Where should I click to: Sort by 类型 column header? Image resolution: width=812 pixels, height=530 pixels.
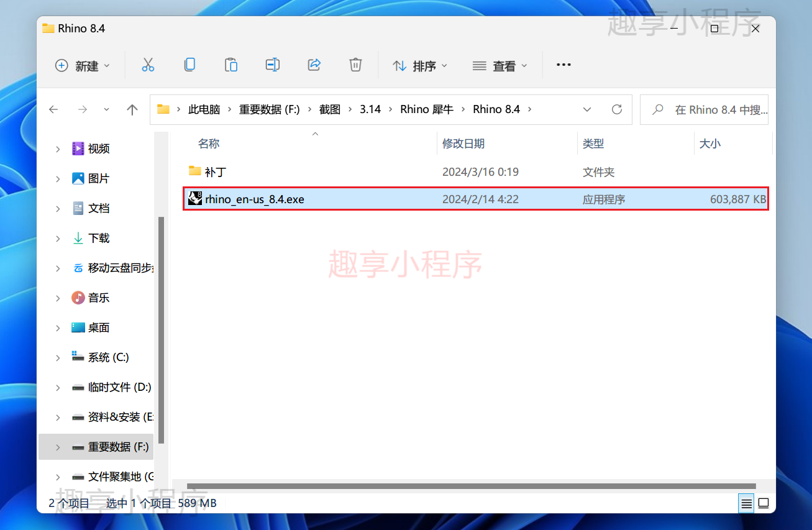click(x=593, y=144)
